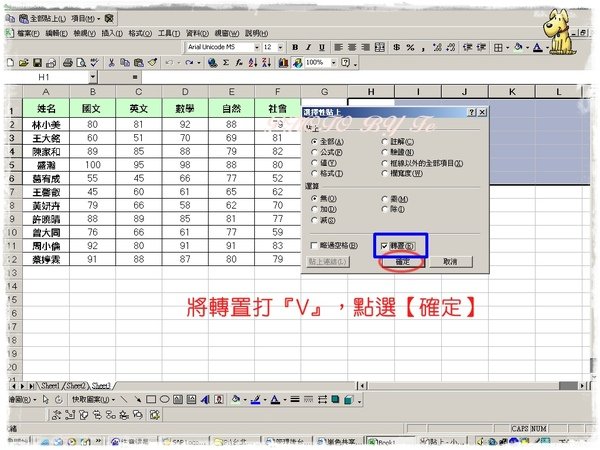600x450 pixels.
Task: Click the horizontal scrollbar thumb
Action: 568,386
